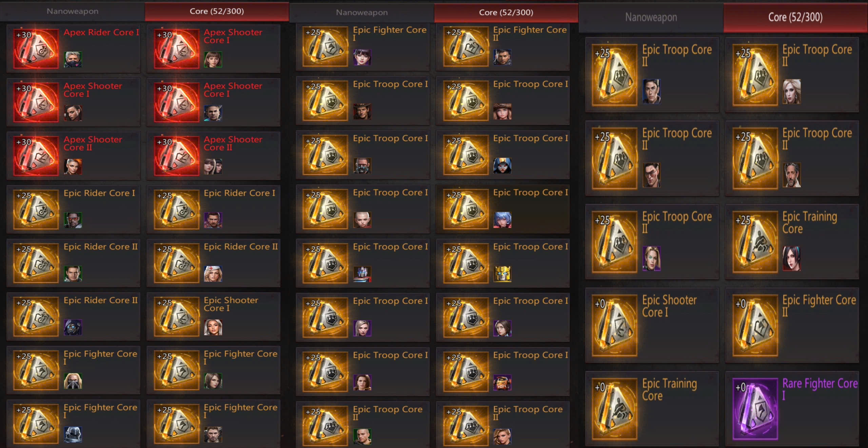The image size is (868, 448).
Task: Click the nurse portrait on Epic Rider Core II
Action: pyautogui.click(x=213, y=274)
